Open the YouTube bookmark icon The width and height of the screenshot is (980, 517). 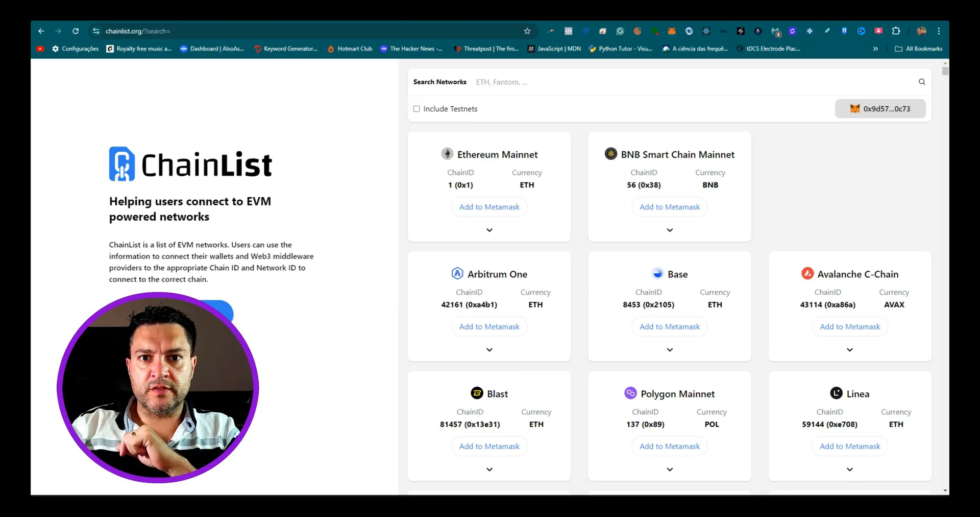[x=40, y=49]
